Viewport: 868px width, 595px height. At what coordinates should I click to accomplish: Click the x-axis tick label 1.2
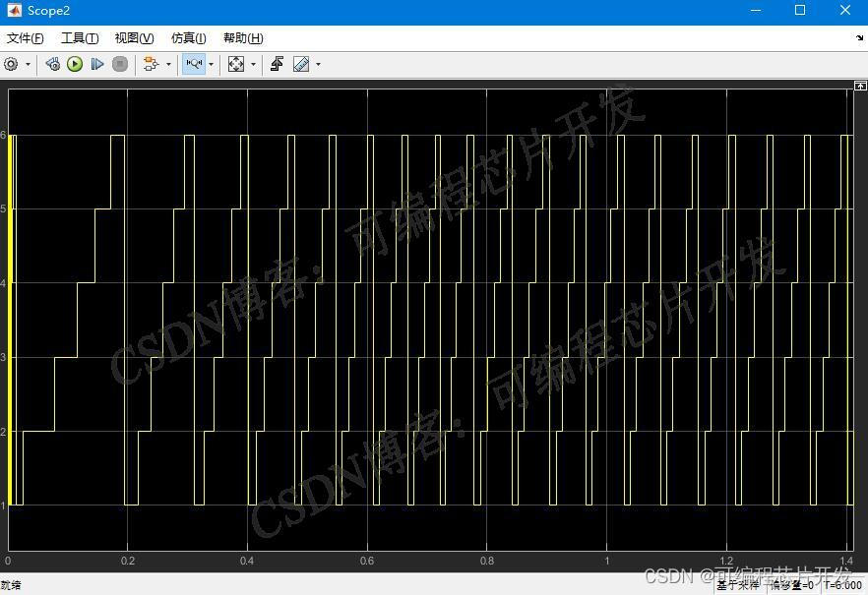726,561
